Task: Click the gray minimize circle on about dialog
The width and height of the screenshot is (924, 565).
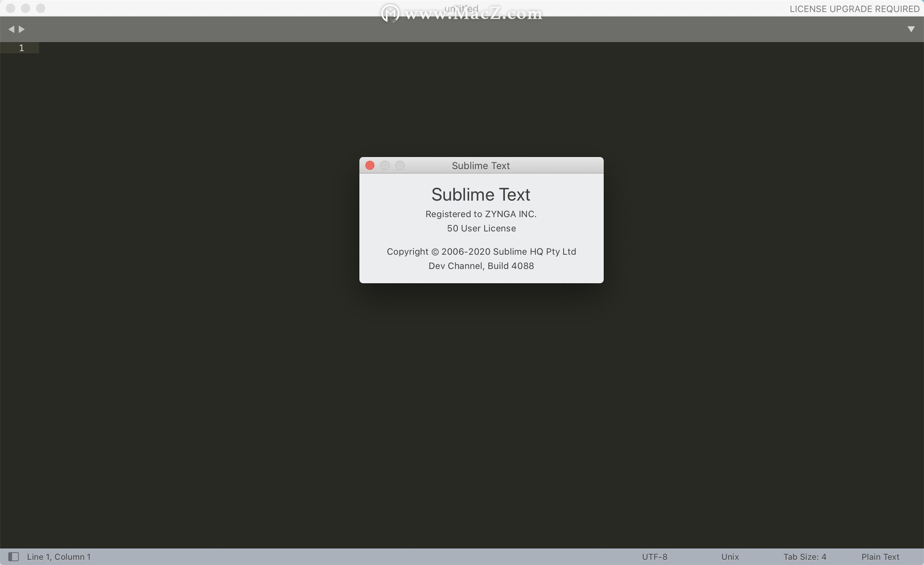Action: (385, 165)
